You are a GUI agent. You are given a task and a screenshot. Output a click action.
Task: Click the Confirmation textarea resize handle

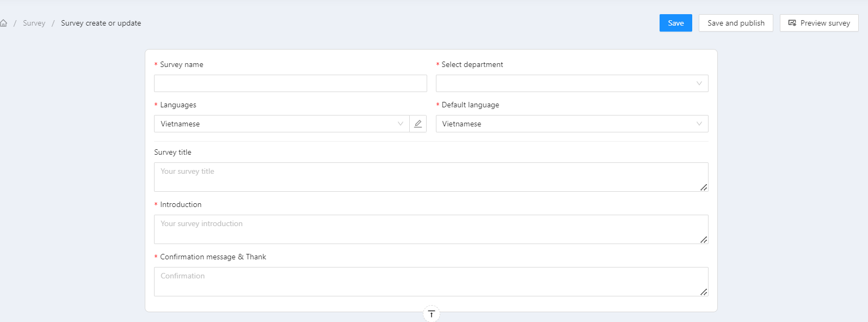tap(703, 292)
